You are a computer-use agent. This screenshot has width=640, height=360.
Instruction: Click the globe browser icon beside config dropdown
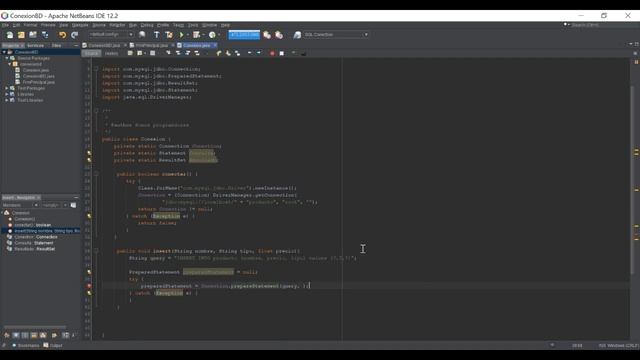142,35
